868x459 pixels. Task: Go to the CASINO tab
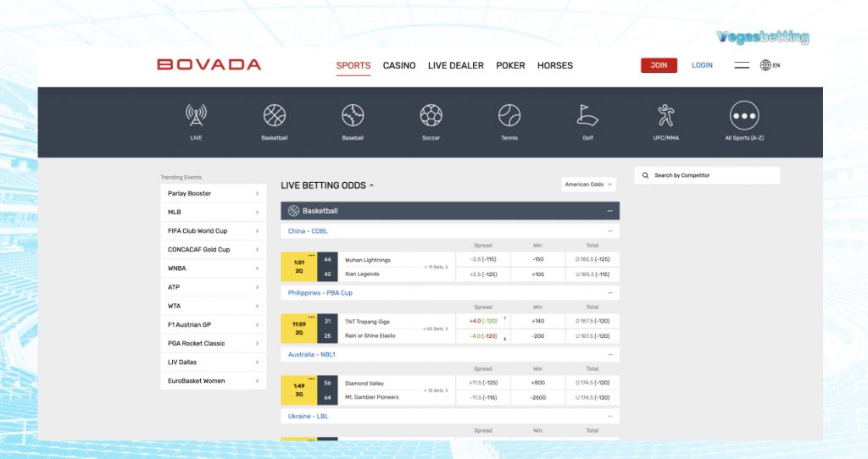399,65
